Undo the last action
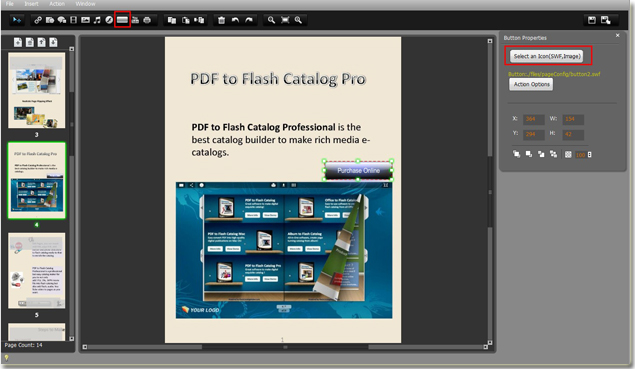This screenshot has width=635, height=369. (235, 20)
